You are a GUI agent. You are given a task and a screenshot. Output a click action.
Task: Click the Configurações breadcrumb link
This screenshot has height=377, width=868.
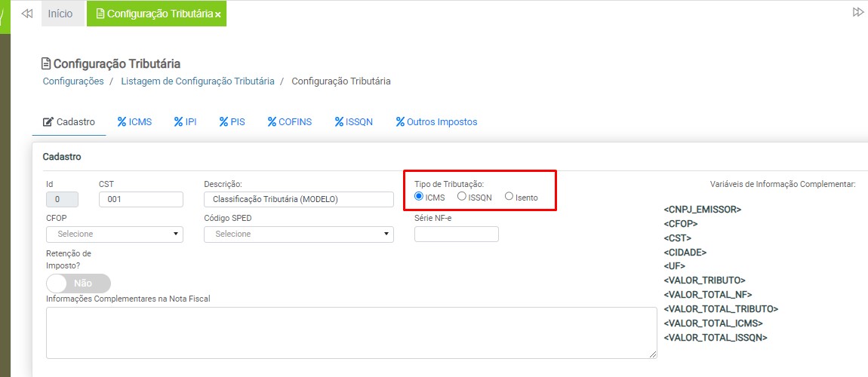73,81
